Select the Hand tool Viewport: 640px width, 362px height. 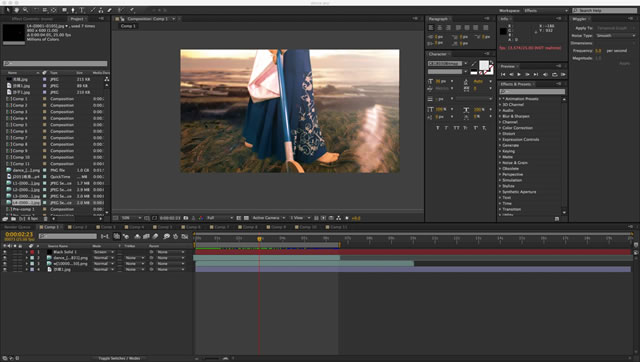[17, 10]
